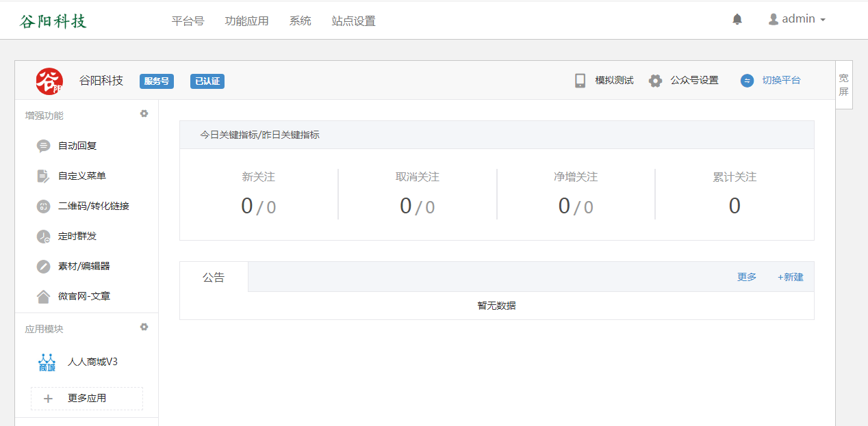
Task: Select the 公告 announcements tab
Action: (213, 276)
